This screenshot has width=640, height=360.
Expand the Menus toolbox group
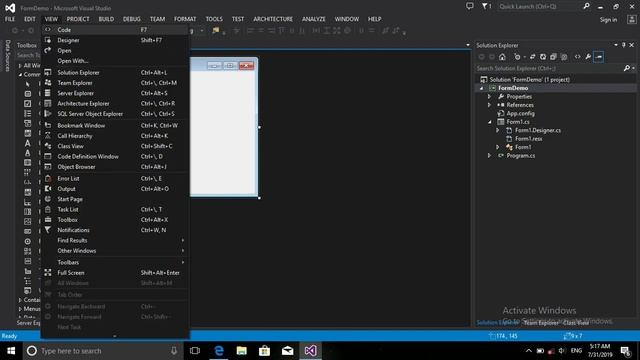(x=20, y=309)
